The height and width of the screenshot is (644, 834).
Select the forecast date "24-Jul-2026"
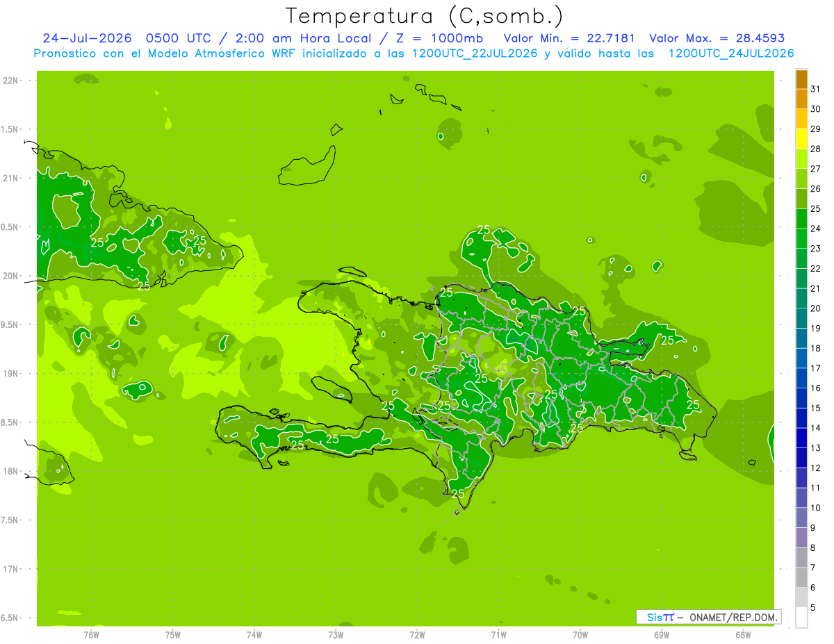coord(88,38)
